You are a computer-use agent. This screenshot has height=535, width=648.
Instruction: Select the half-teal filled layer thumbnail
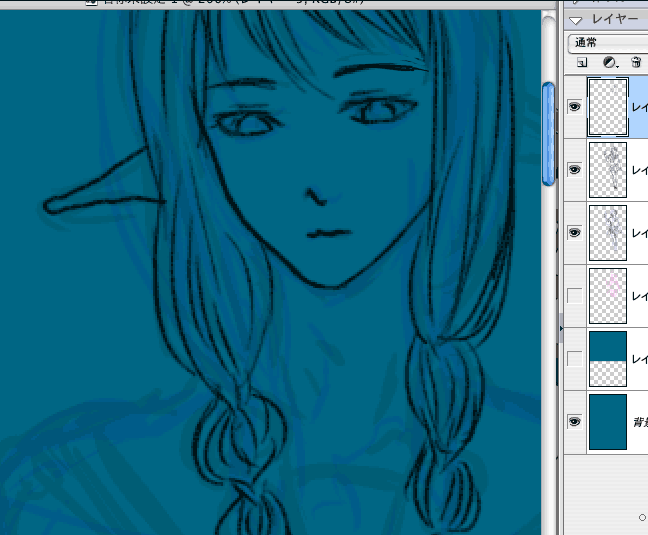click(x=608, y=359)
